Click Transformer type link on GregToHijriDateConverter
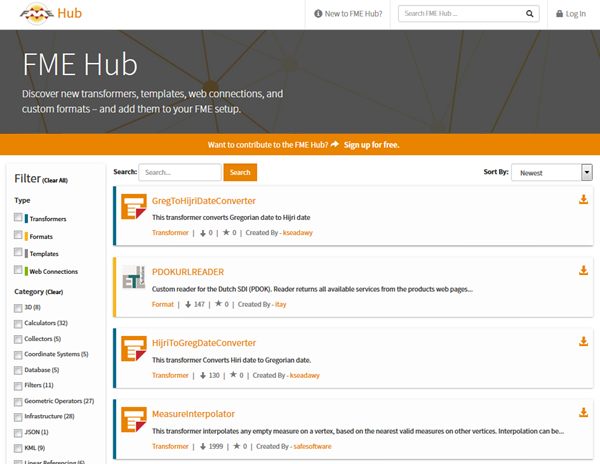The width and height of the screenshot is (600, 464). [x=170, y=233]
